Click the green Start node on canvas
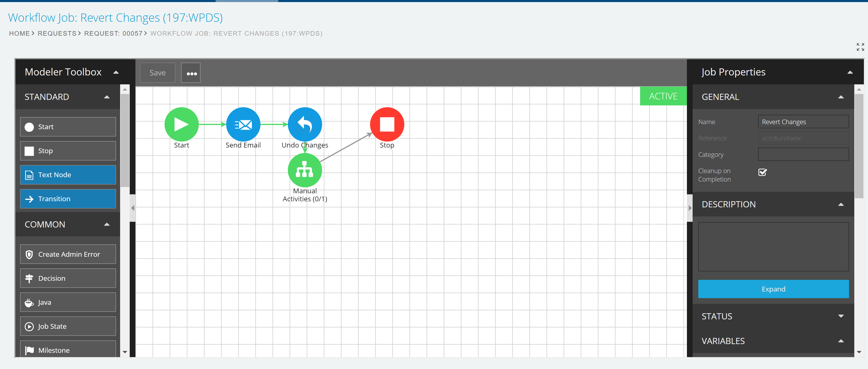The width and height of the screenshot is (868, 369). [181, 124]
